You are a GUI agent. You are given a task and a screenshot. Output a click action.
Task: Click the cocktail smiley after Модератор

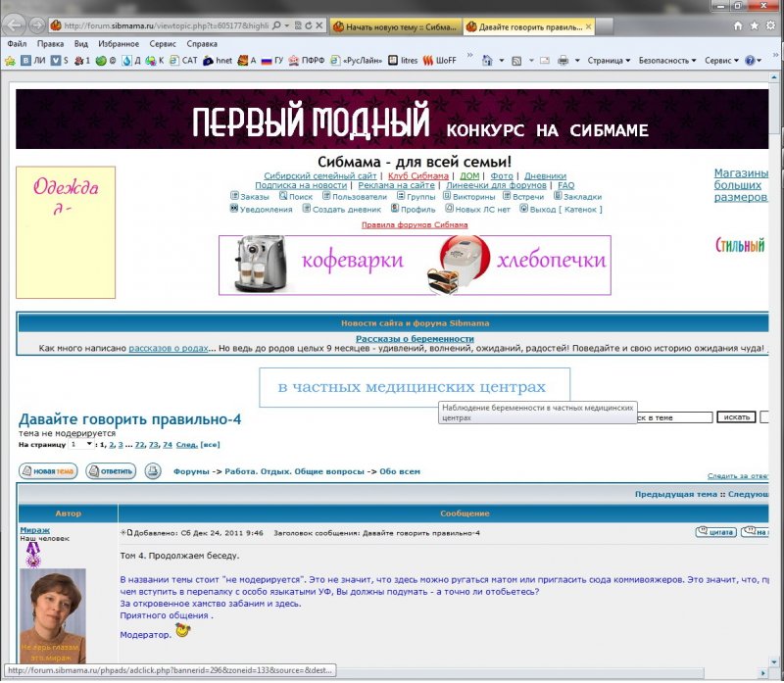[182, 630]
